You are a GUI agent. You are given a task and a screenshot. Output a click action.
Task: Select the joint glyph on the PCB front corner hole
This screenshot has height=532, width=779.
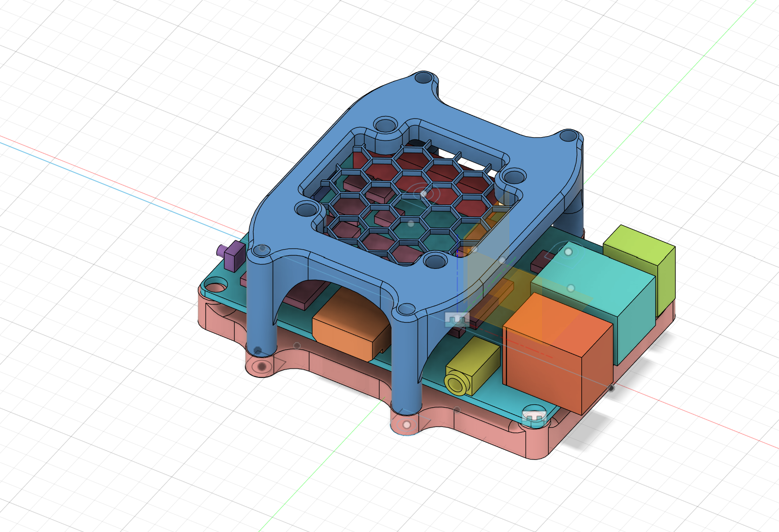(x=534, y=416)
